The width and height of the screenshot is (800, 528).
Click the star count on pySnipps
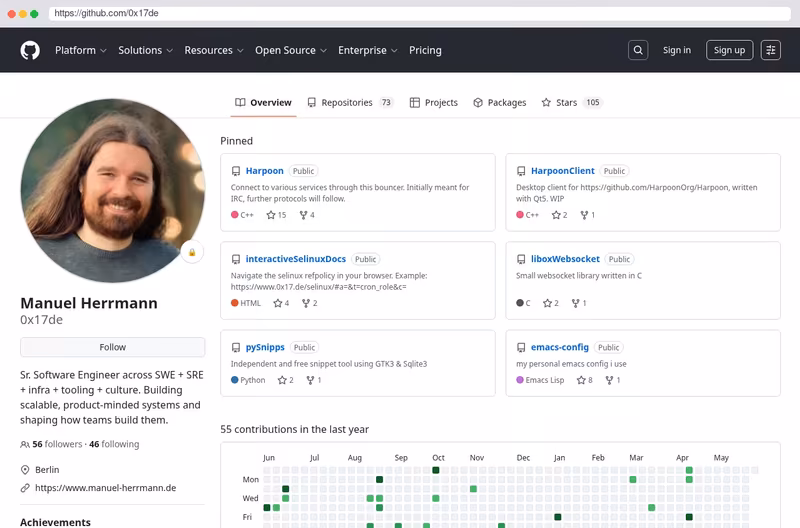286,380
